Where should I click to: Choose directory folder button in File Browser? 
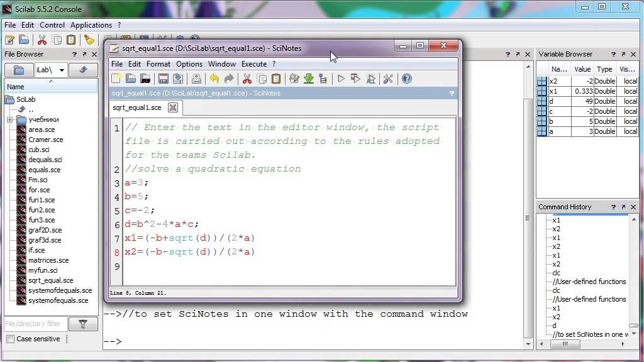(x=19, y=70)
